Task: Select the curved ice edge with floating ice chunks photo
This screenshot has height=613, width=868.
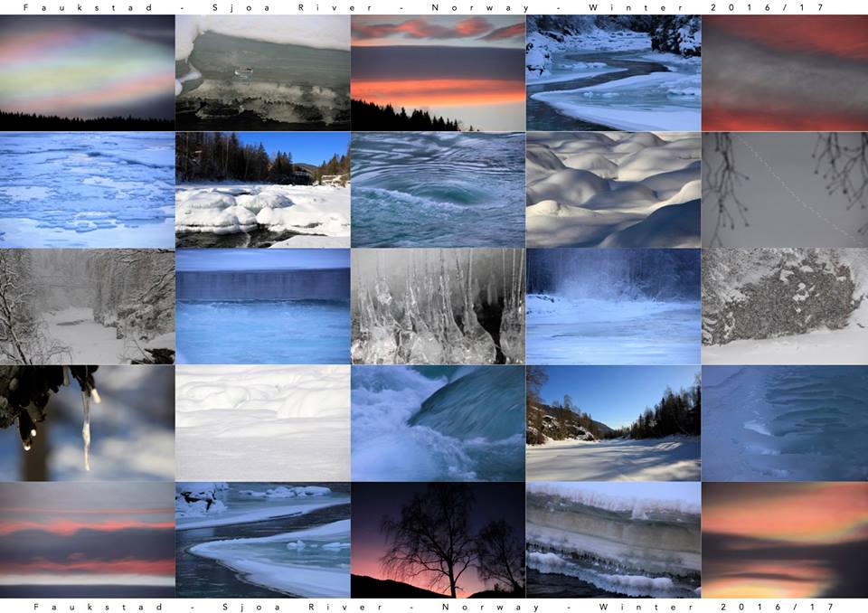Action: click(263, 540)
